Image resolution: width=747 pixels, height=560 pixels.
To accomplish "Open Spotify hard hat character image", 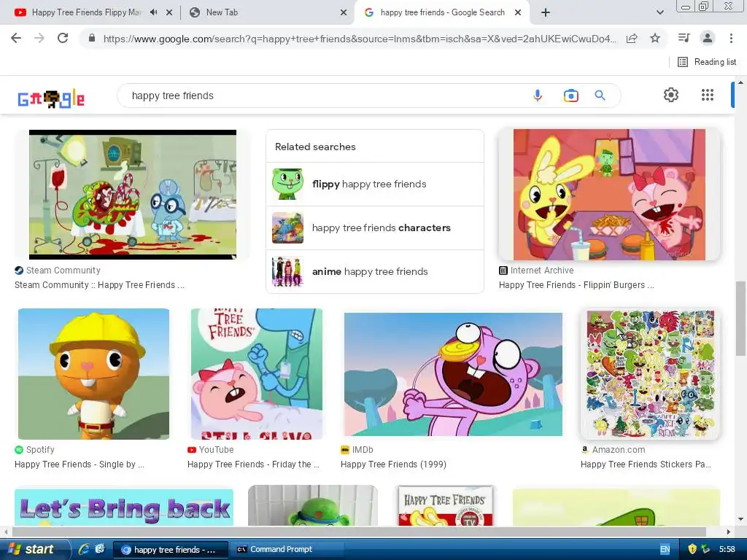I will click(93, 374).
